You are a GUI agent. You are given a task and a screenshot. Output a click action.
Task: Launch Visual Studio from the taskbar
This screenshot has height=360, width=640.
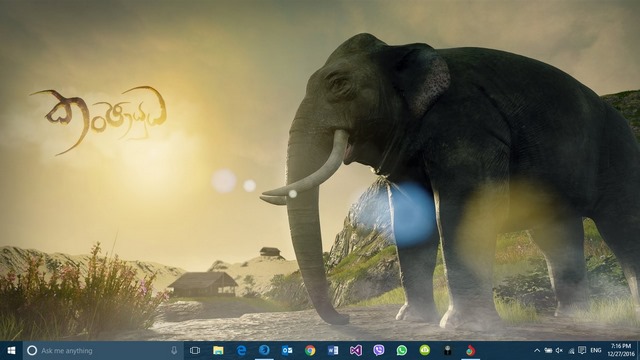point(356,351)
